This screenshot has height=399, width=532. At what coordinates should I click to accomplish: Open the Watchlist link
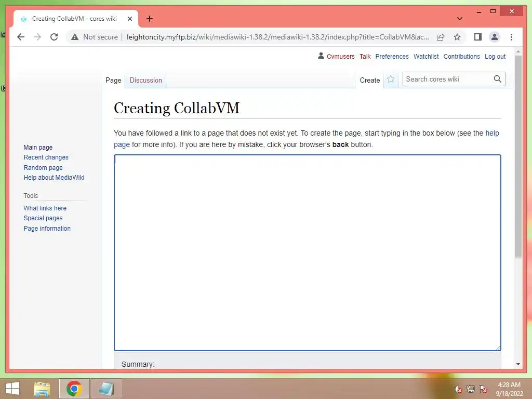426,56
